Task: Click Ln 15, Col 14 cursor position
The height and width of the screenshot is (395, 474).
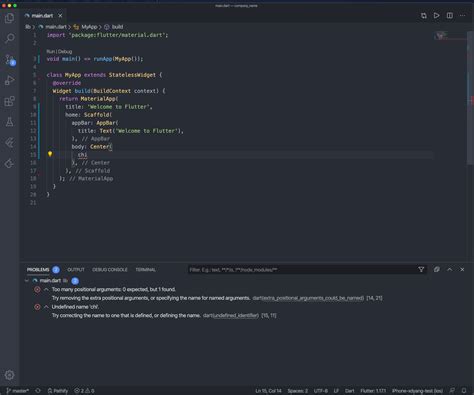Action: pyautogui.click(x=268, y=391)
